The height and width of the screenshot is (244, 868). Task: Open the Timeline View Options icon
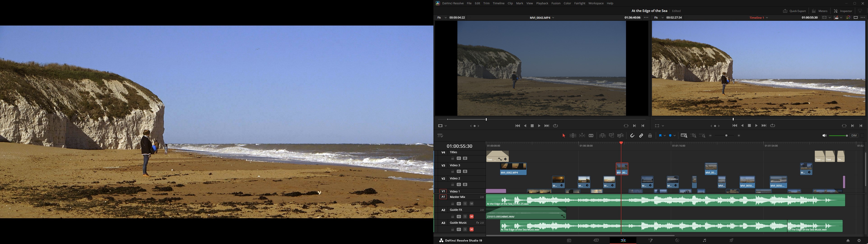coord(440,136)
